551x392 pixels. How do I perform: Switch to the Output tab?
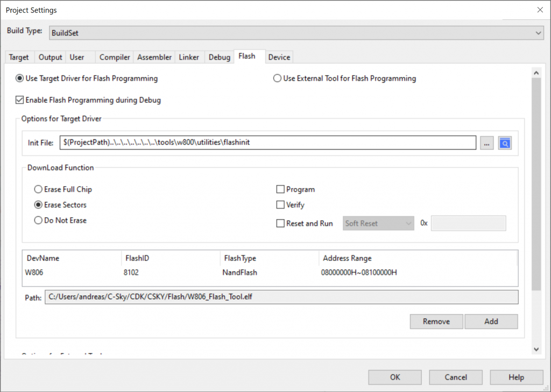coord(50,57)
